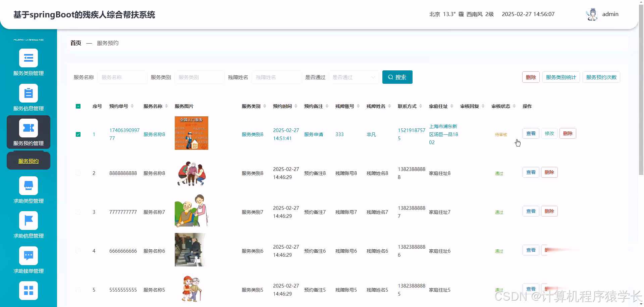
Task: Click the admin avatar in the top bar
Action: click(592, 14)
